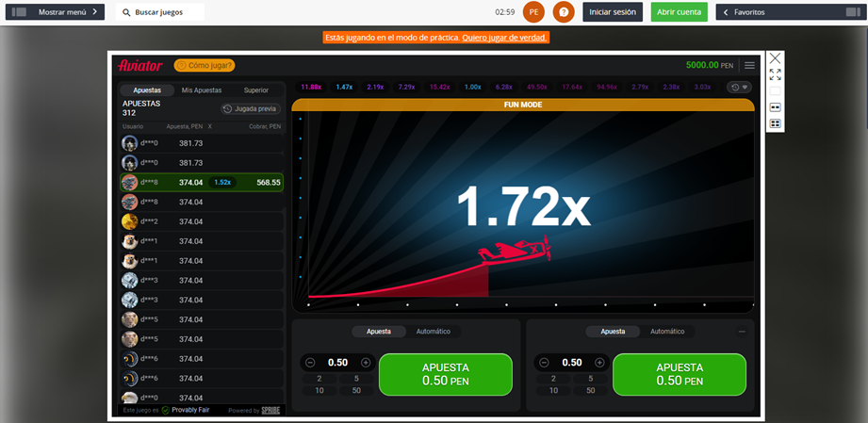Increase left bet amount with plus
Viewport: 868px width, 423px height.
click(x=366, y=363)
